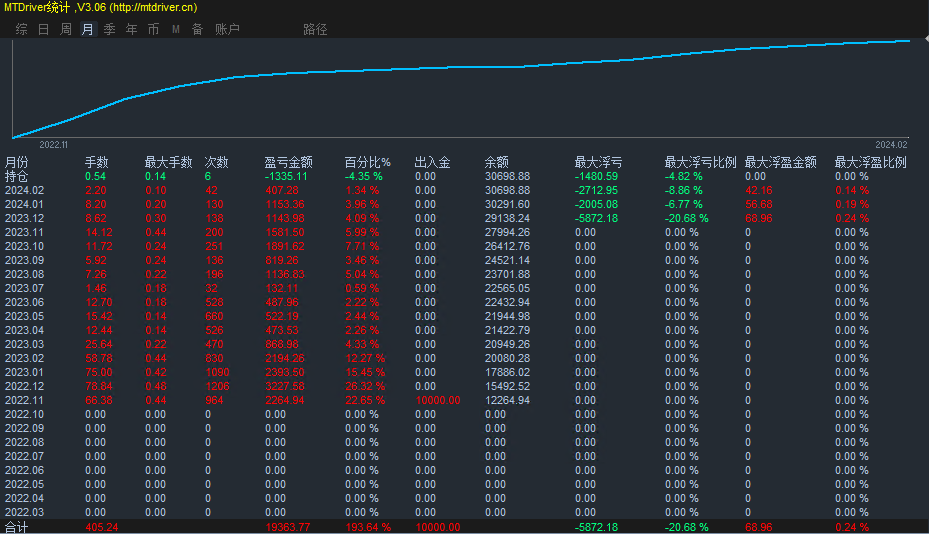Open the 路径 path tab
The width and height of the screenshot is (929, 534).
tap(315, 29)
